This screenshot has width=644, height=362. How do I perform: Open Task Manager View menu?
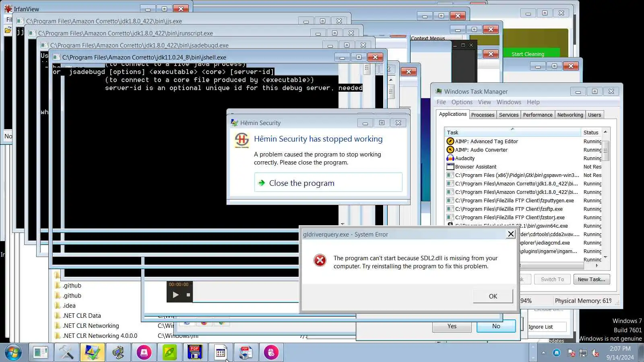(484, 102)
